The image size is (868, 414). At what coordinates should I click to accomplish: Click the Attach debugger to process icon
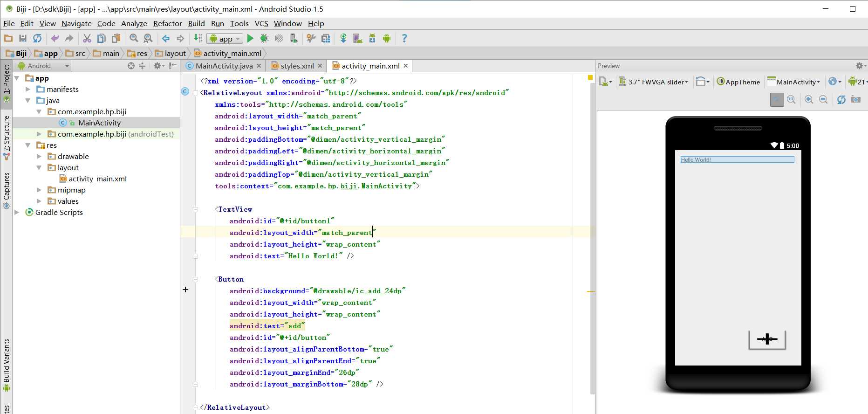click(x=294, y=39)
